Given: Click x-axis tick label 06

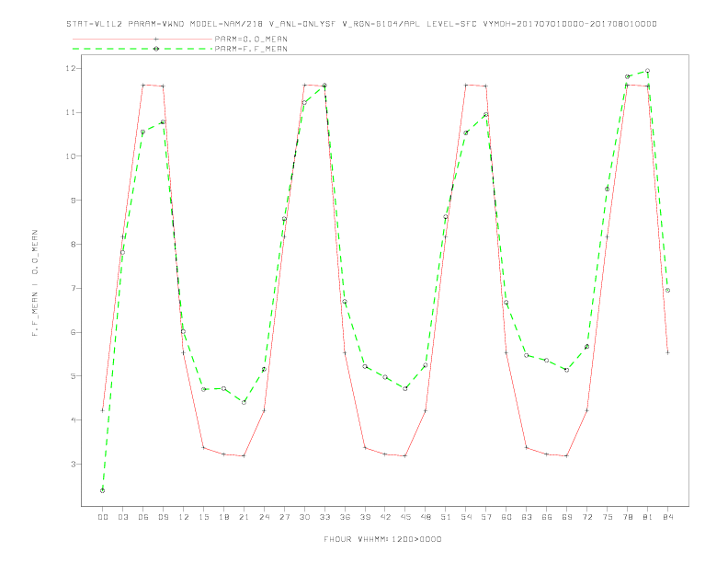Looking at the screenshot, I should click(143, 517).
